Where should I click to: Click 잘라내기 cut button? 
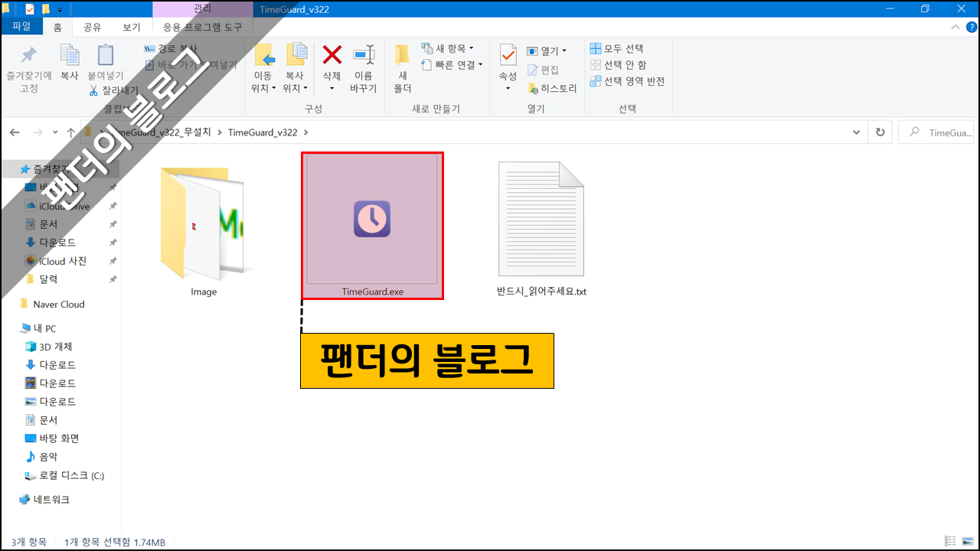pyautogui.click(x=113, y=90)
